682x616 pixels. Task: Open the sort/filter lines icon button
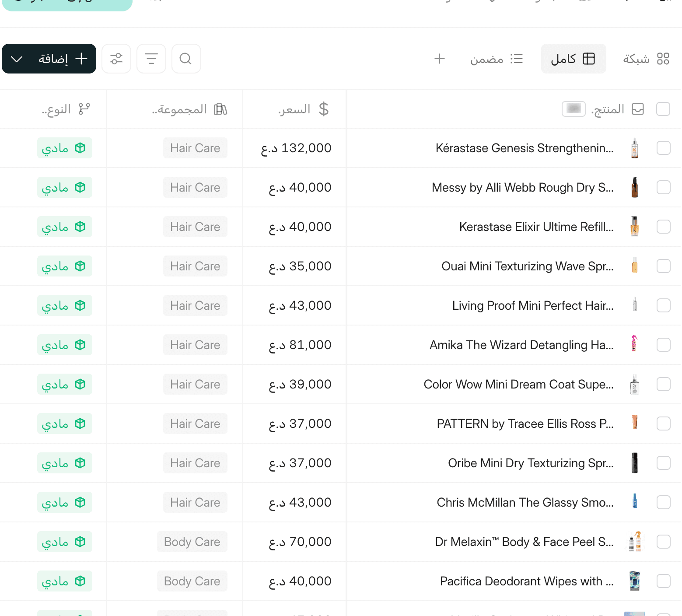(151, 59)
